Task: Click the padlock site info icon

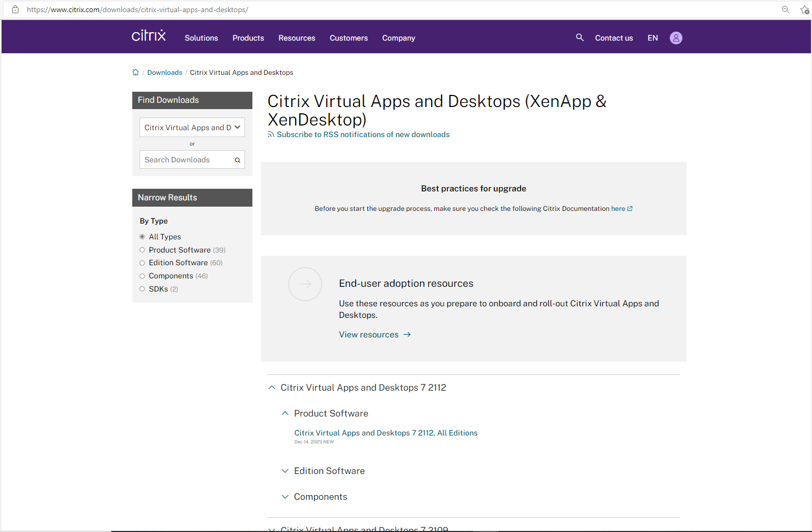Action: (x=15, y=9)
